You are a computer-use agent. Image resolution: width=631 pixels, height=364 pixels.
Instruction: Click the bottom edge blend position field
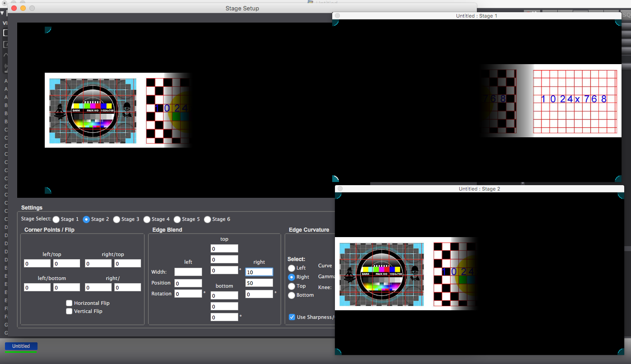[x=224, y=306]
